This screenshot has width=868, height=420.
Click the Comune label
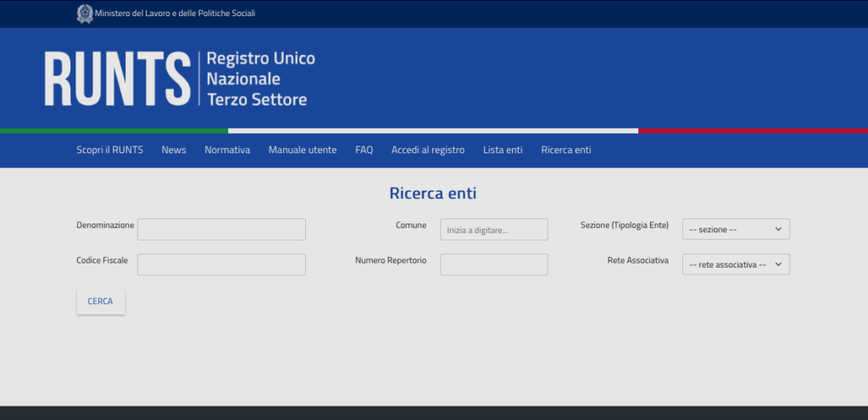click(x=411, y=225)
